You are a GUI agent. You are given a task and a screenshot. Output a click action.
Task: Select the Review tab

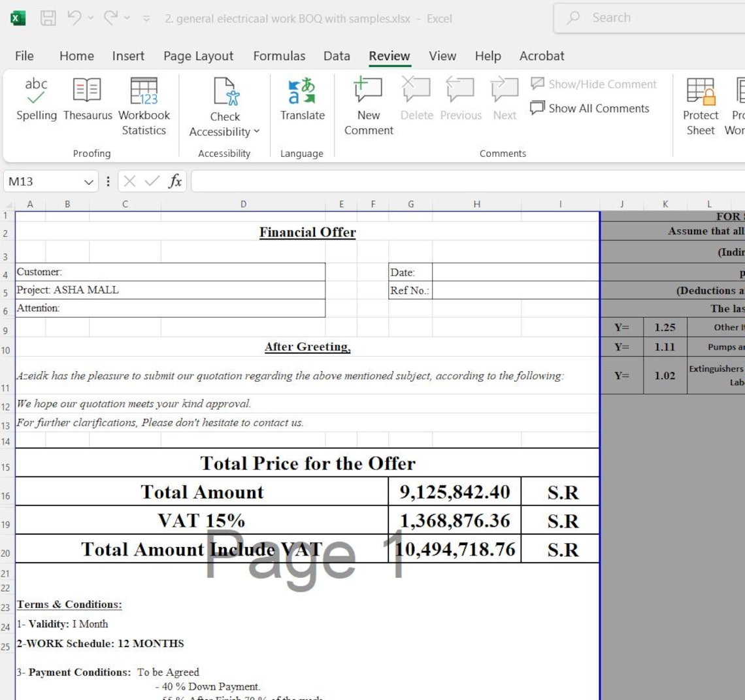389,56
